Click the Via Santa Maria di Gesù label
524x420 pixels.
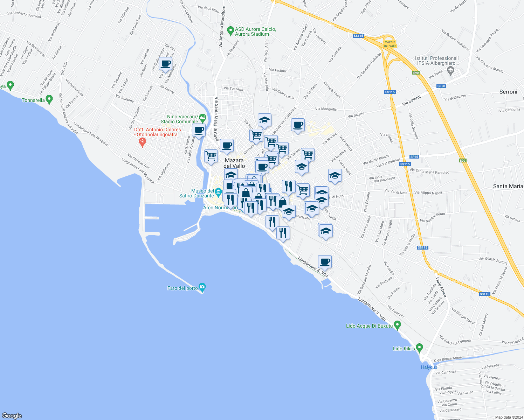216,119
